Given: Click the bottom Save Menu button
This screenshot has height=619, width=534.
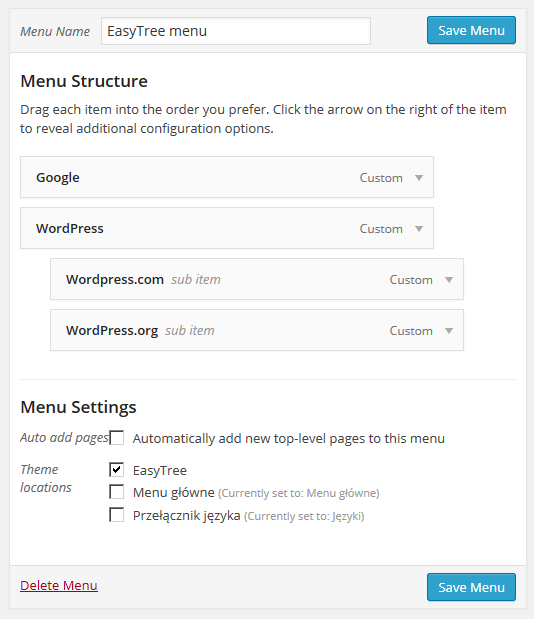Looking at the screenshot, I should click(x=471, y=587).
